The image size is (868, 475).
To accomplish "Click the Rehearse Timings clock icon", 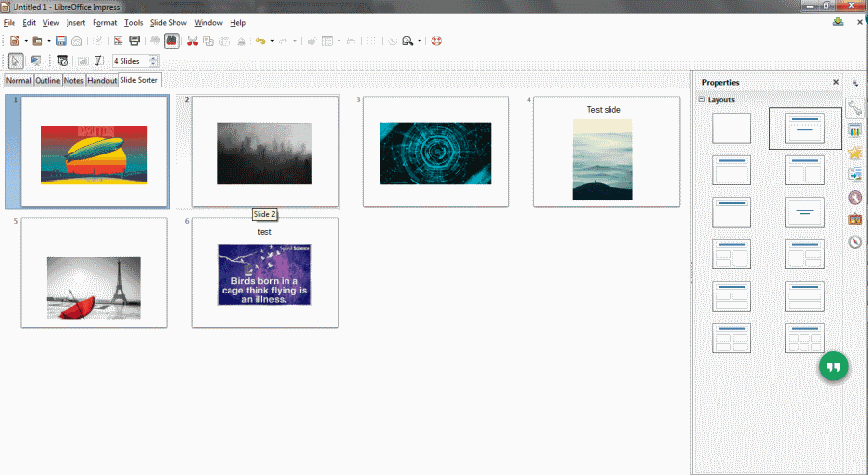I will [x=62, y=61].
